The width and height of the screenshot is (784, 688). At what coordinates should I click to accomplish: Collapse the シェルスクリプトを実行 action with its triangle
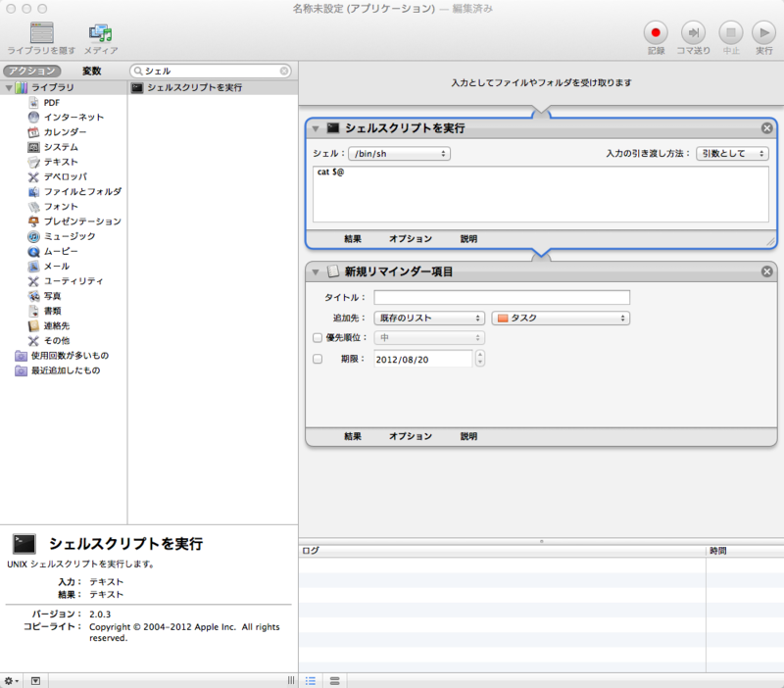[x=316, y=127]
